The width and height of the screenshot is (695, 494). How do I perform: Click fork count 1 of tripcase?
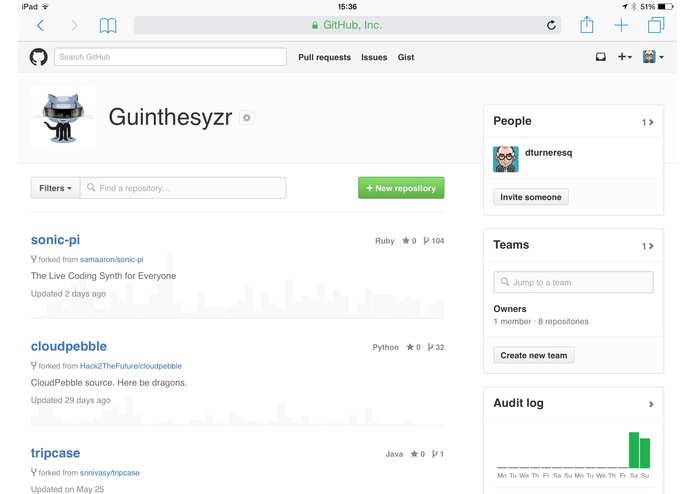tap(438, 454)
